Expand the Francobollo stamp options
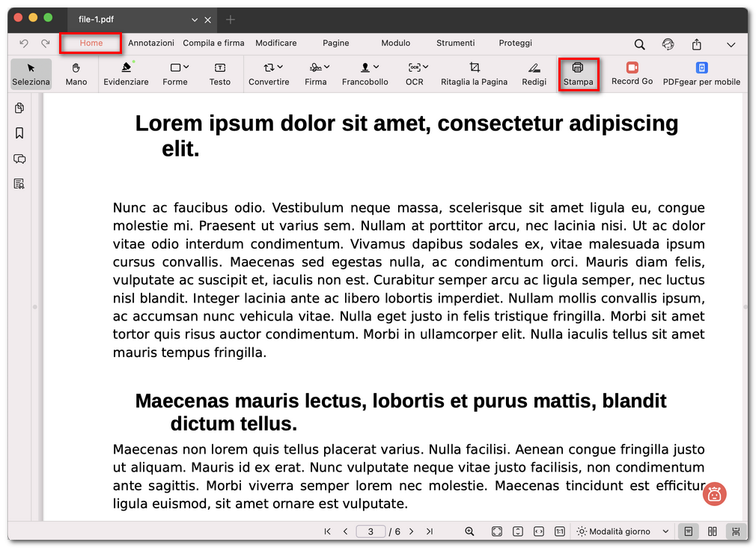 coord(365,73)
